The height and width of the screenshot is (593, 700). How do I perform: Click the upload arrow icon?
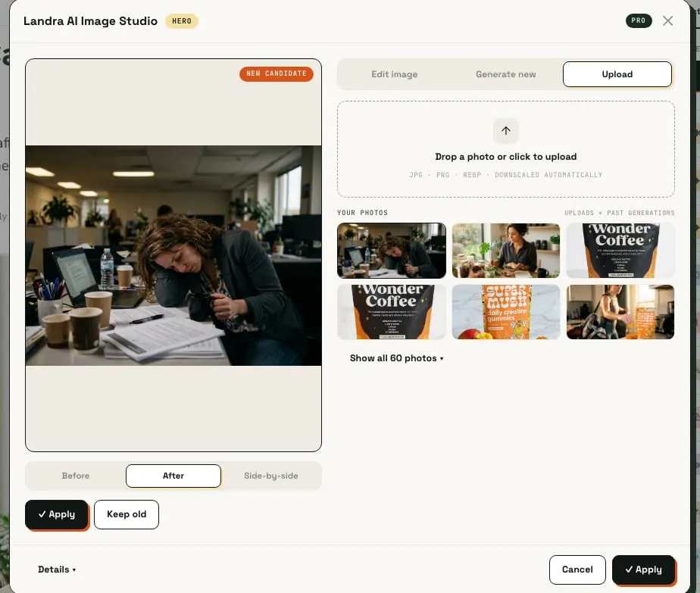coord(505,131)
